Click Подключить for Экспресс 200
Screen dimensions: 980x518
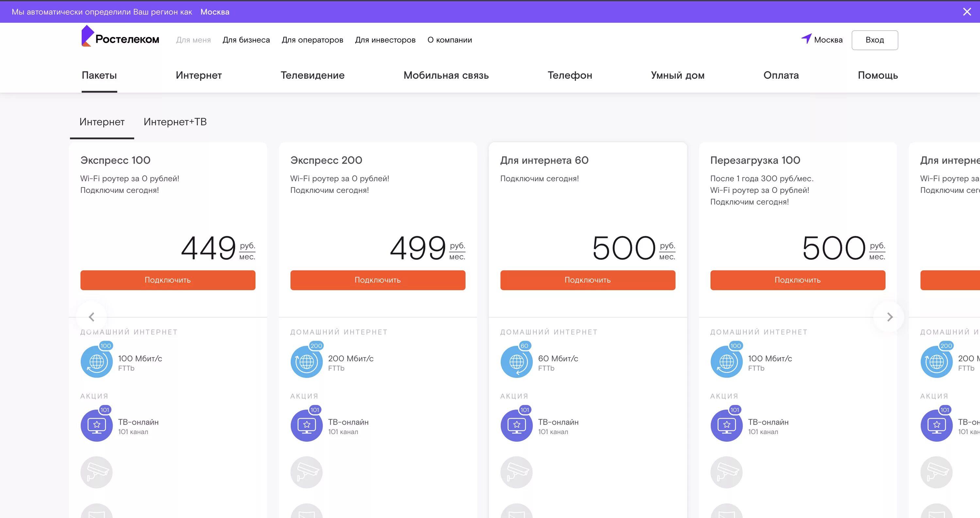pyautogui.click(x=378, y=280)
